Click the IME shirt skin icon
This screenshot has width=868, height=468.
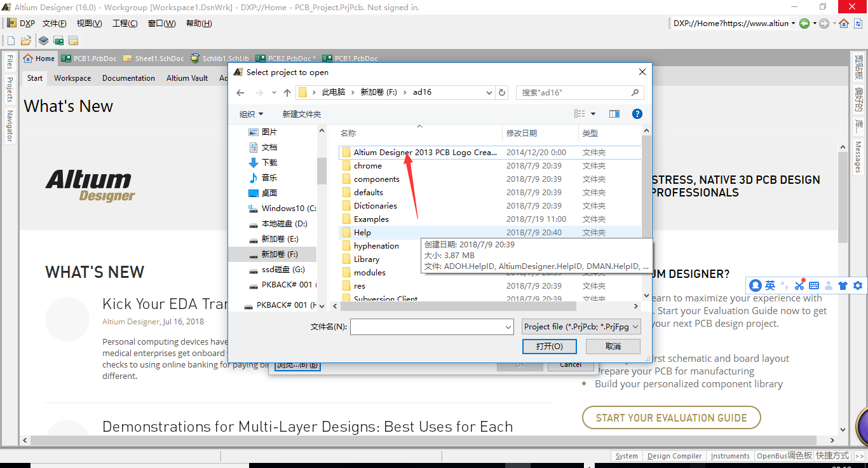(843, 286)
